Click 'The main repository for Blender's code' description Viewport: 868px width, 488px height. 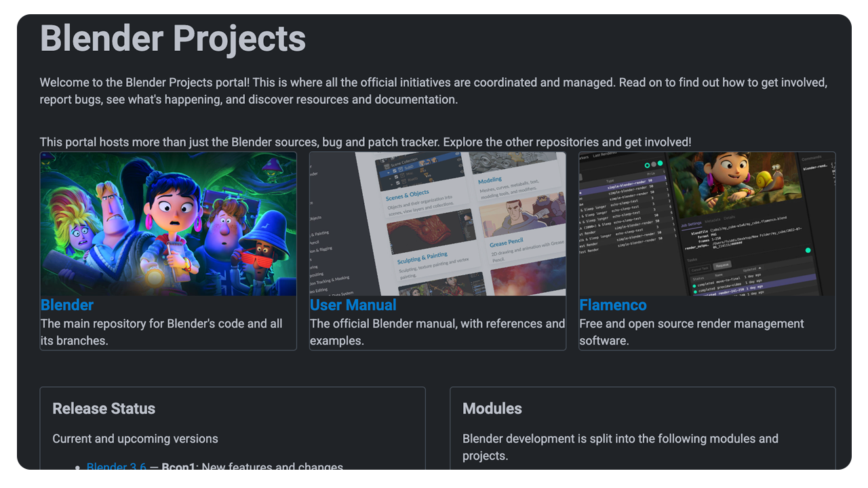point(161,332)
